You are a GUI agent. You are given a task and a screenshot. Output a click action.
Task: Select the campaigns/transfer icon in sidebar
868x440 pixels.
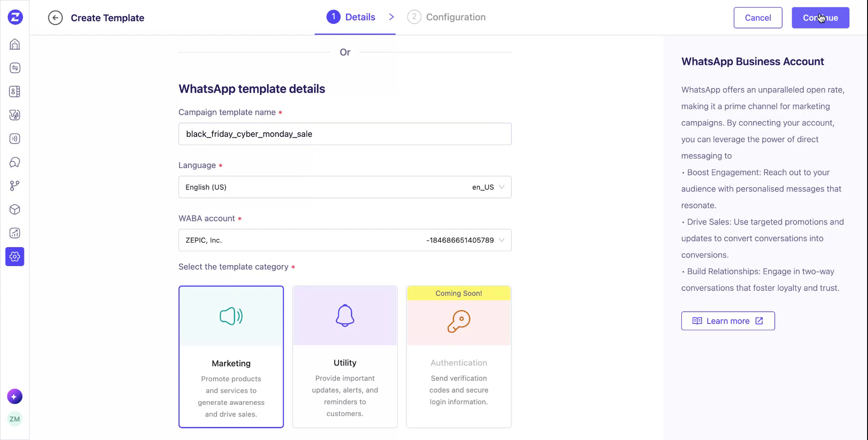pyautogui.click(x=15, y=68)
